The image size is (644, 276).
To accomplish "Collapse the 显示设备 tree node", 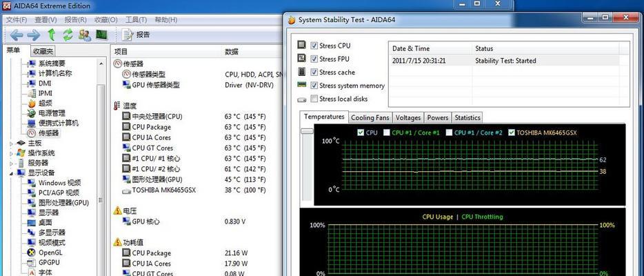I will [12, 173].
